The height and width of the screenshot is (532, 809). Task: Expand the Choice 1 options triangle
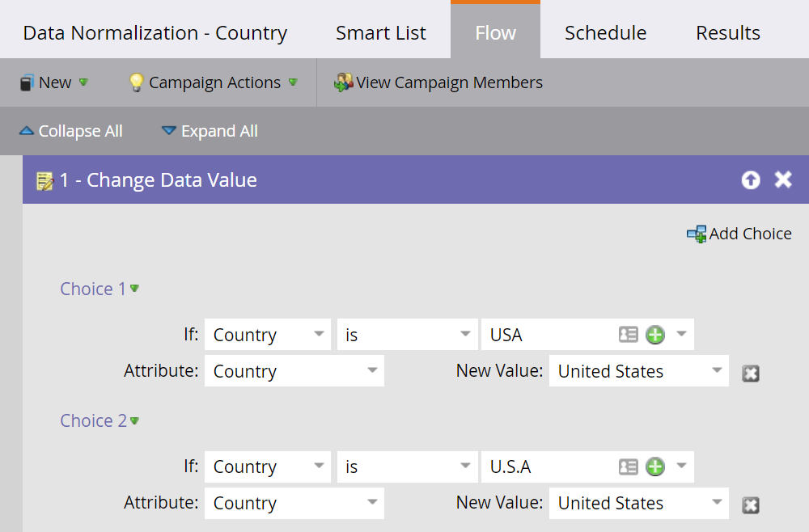click(133, 289)
